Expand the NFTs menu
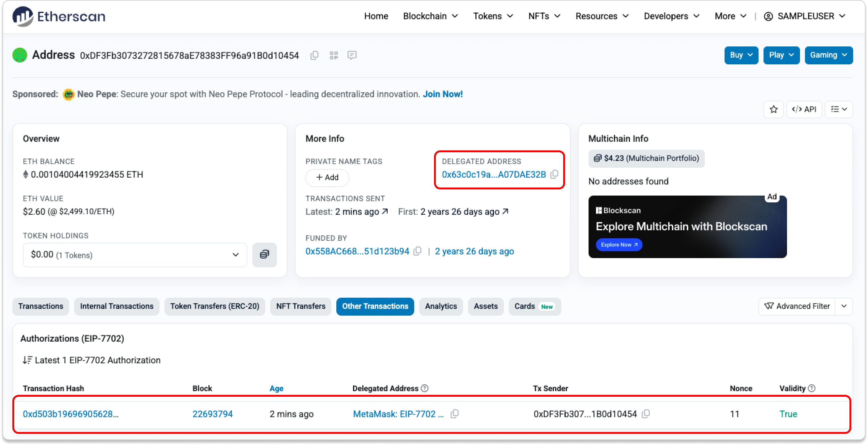The height and width of the screenshot is (445, 868). 544,16
